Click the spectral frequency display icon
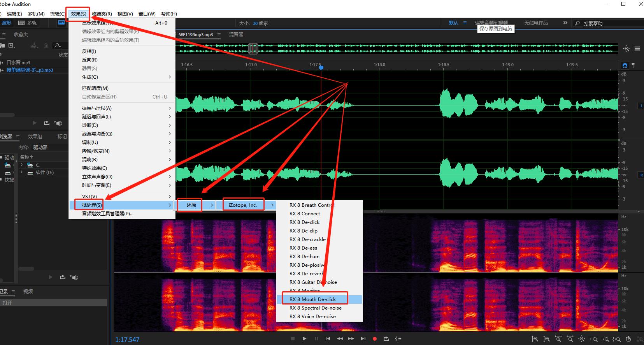644x345 pixels. pyautogui.click(x=61, y=23)
